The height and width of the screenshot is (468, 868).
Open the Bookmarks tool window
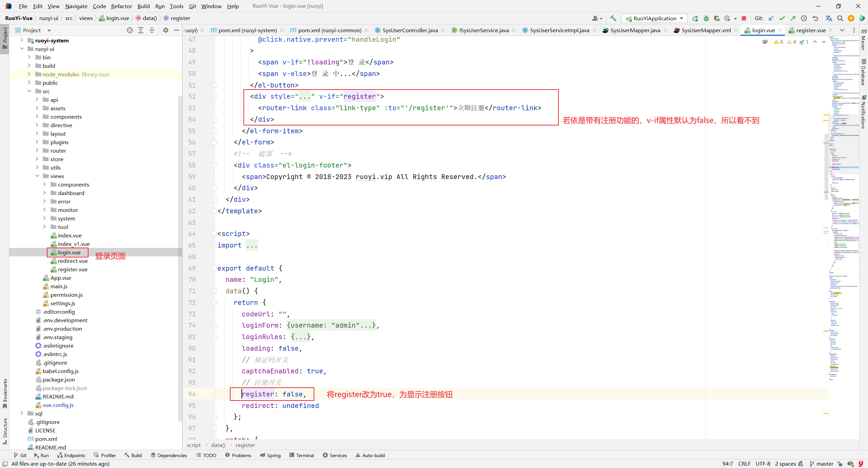(x=5, y=393)
